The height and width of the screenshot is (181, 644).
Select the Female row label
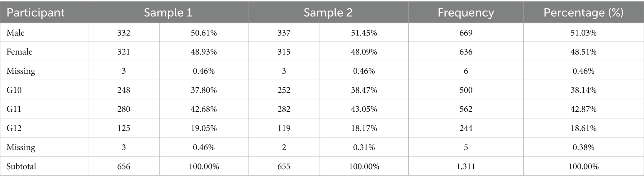coord(19,52)
